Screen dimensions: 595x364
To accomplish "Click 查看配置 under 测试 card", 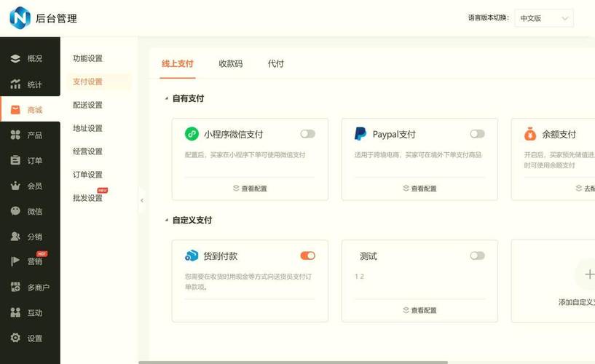I will coord(419,310).
